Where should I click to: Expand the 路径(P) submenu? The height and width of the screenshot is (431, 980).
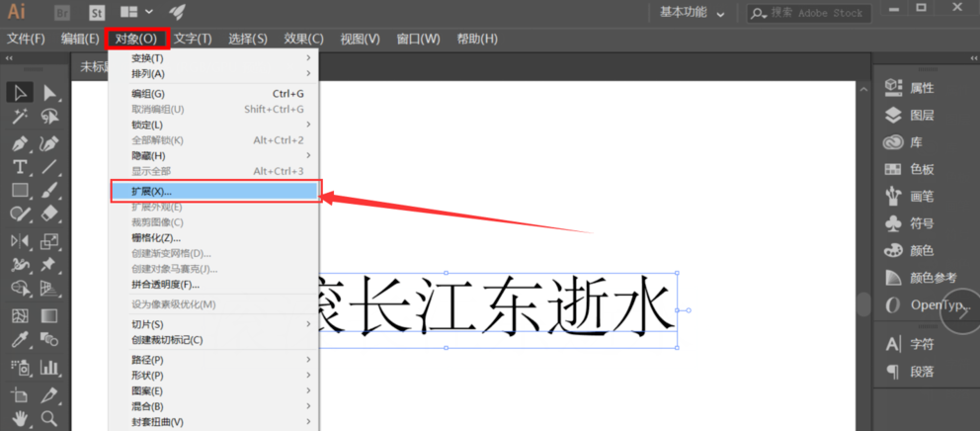pyautogui.click(x=214, y=360)
